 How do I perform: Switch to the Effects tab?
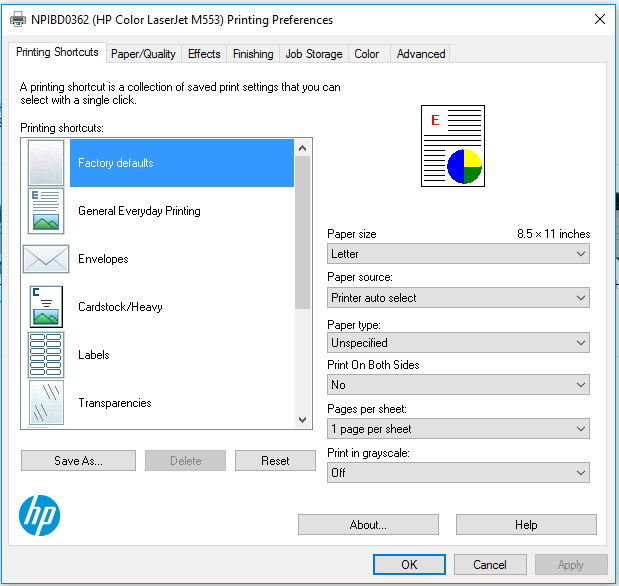click(x=204, y=54)
